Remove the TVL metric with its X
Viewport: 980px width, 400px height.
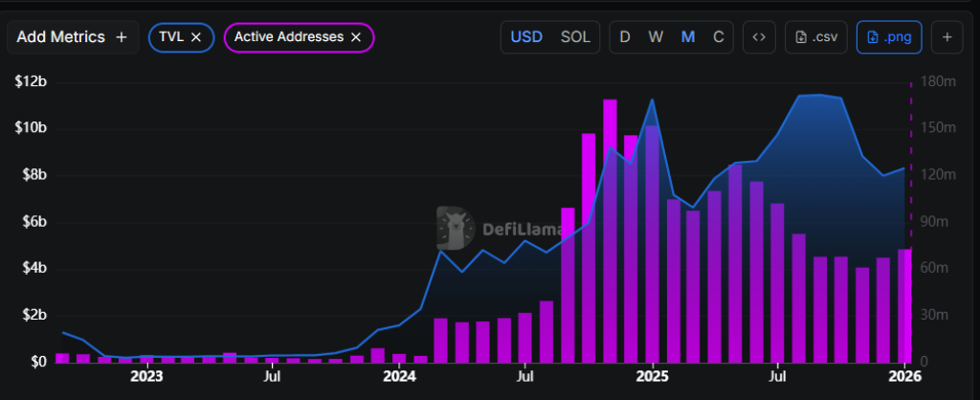[196, 37]
